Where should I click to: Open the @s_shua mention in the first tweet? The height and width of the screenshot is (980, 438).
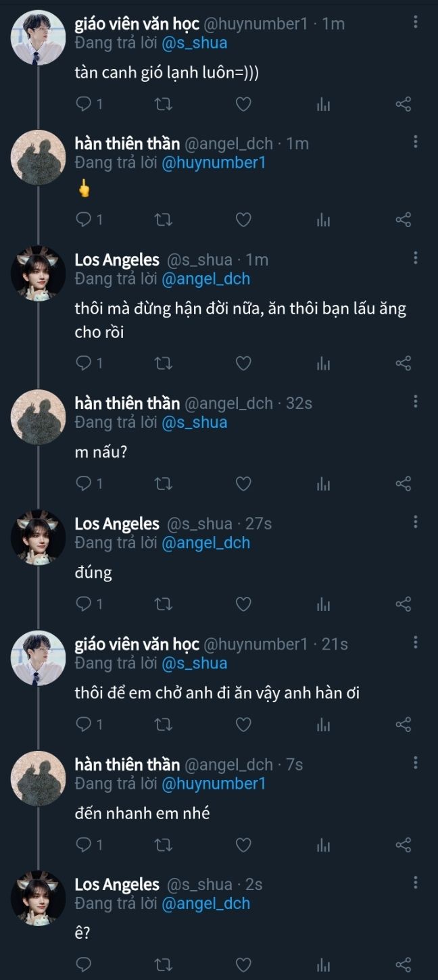pyautogui.click(x=195, y=43)
